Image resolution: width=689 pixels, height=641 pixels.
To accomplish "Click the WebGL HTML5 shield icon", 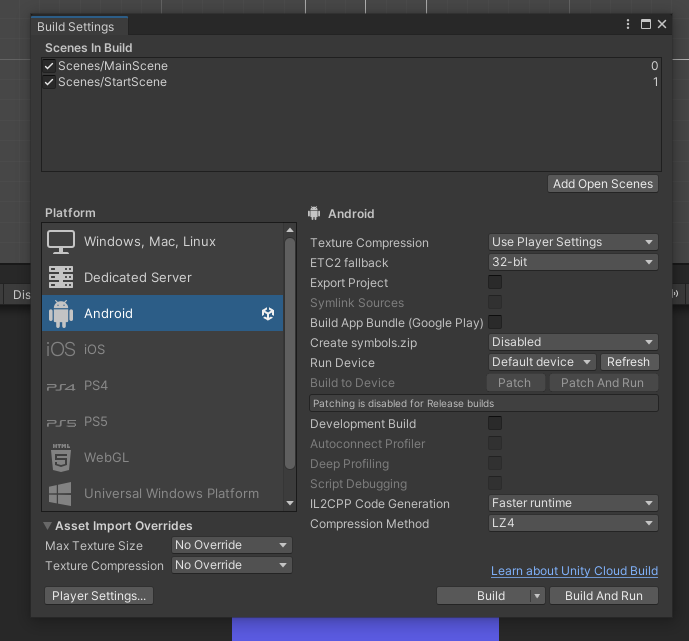I will coord(61,458).
